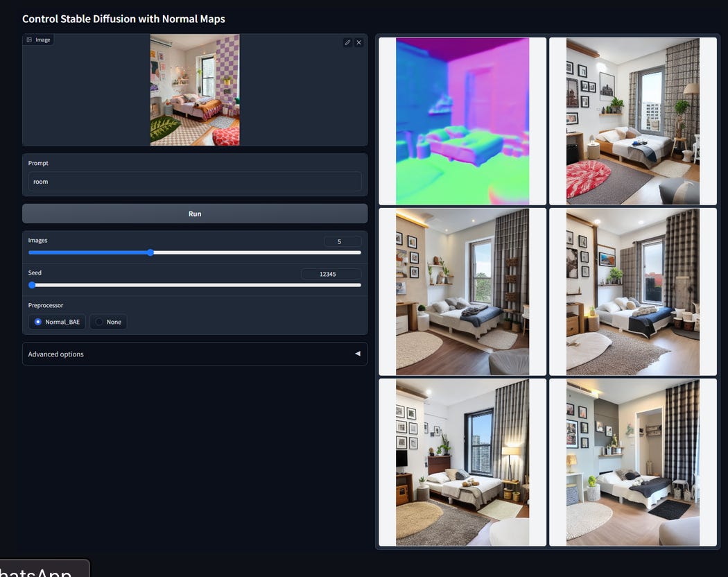This screenshot has width=728, height=577.
Task: Open the normal map output thumbnail
Action: pos(462,121)
